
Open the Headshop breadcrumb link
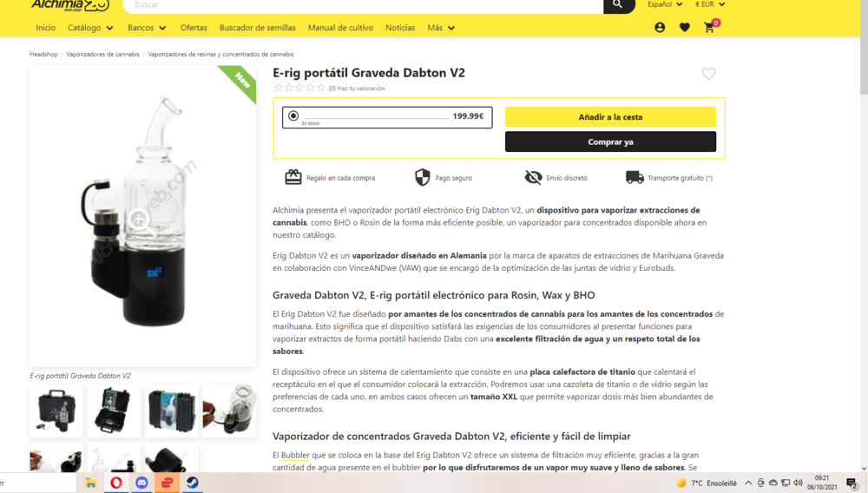43,54
